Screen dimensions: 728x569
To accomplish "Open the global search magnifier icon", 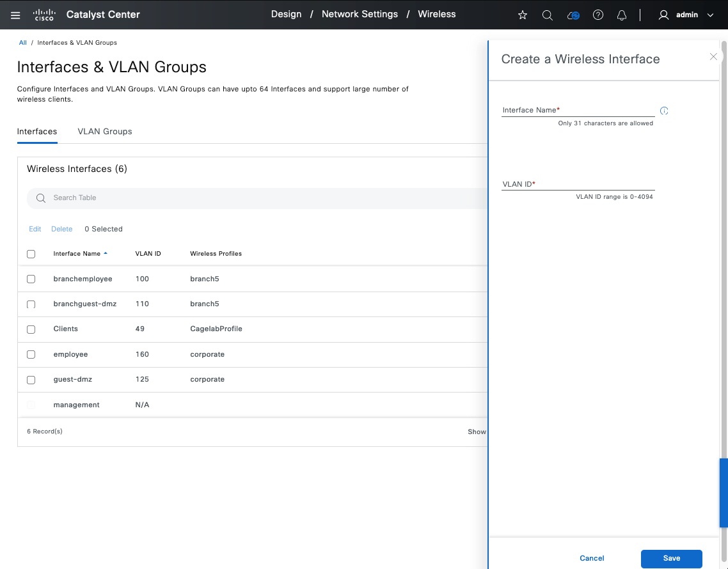I will (x=548, y=15).
